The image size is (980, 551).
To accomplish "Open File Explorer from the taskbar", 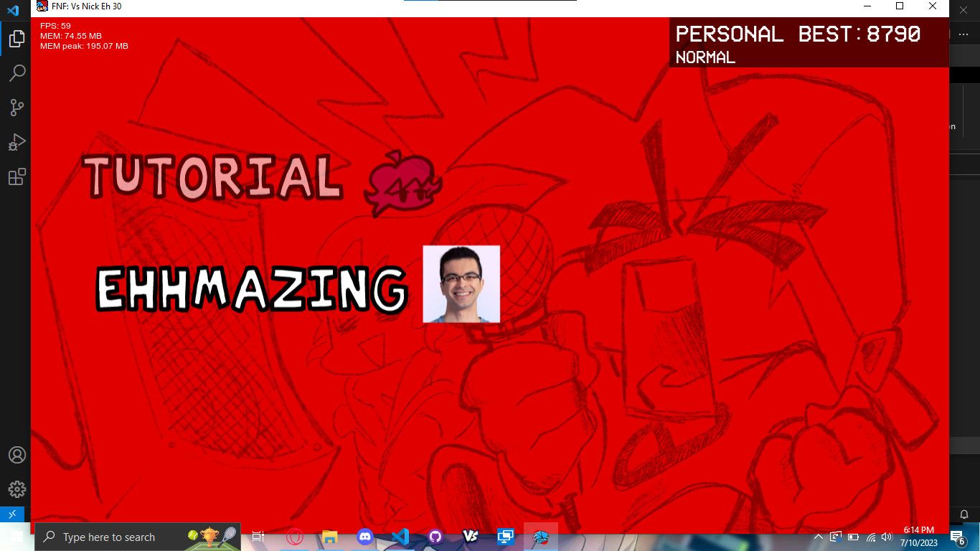I will click(x=330, y=537).
